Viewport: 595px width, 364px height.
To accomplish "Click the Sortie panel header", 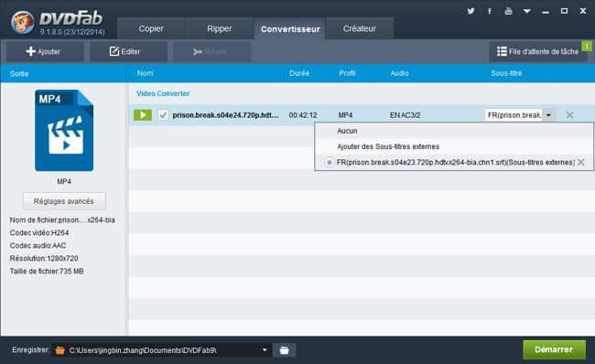I will (x=19, y=73).
